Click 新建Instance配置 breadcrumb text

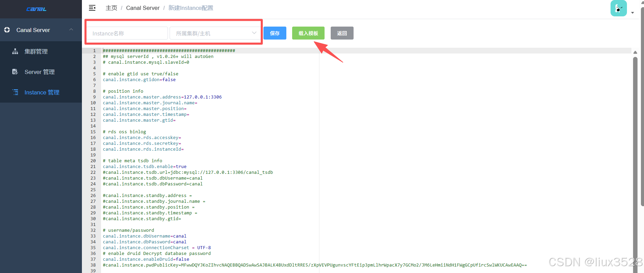(x=190, y=8)
